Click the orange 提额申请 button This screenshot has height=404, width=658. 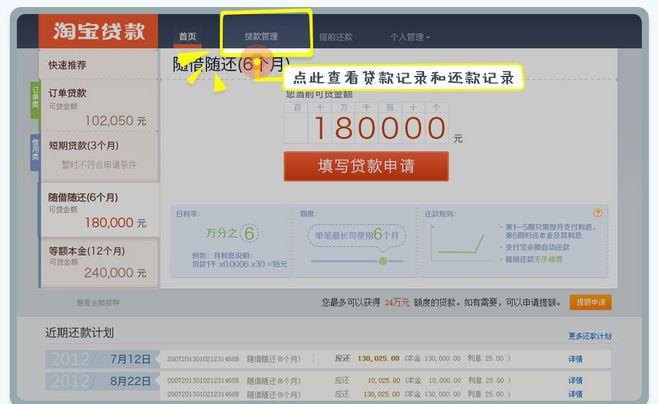click(590, 302)
